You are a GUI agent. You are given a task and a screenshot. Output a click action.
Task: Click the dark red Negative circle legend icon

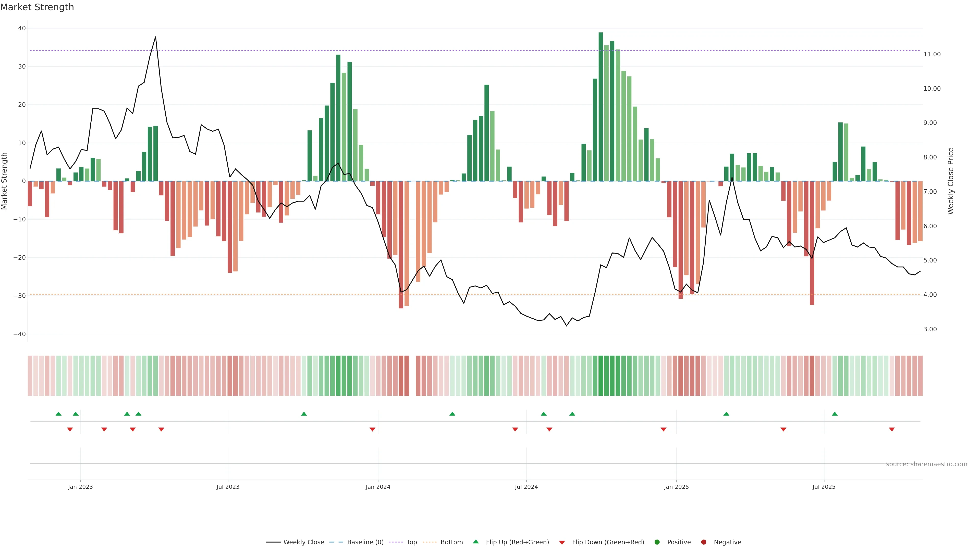tap(703, 542)
